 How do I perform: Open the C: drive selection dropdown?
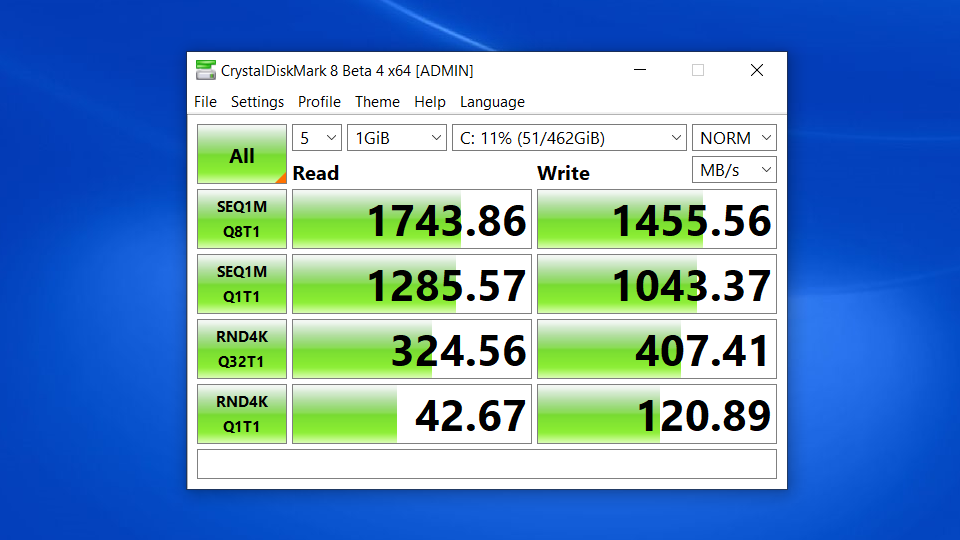569,138
